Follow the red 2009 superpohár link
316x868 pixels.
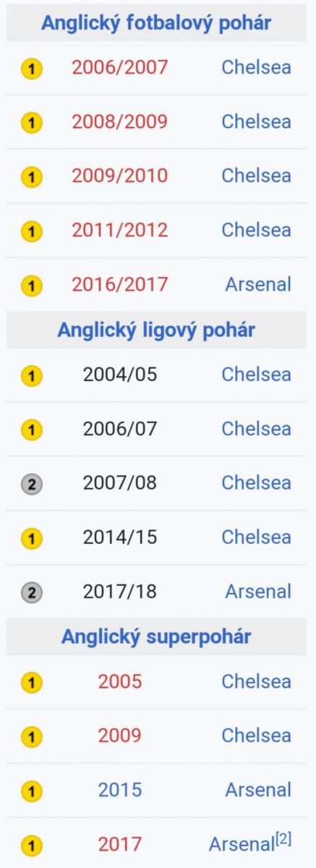point(120,736)
